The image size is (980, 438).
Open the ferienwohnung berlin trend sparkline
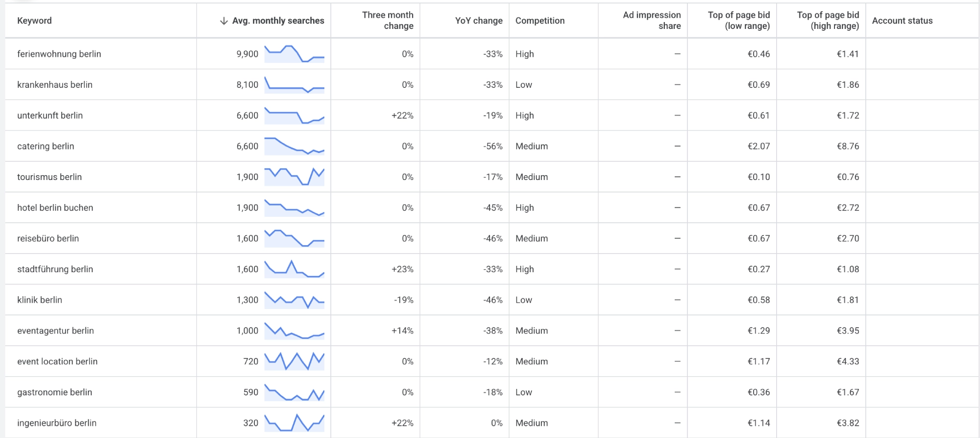pyautogui.click(x=294, y=54)
